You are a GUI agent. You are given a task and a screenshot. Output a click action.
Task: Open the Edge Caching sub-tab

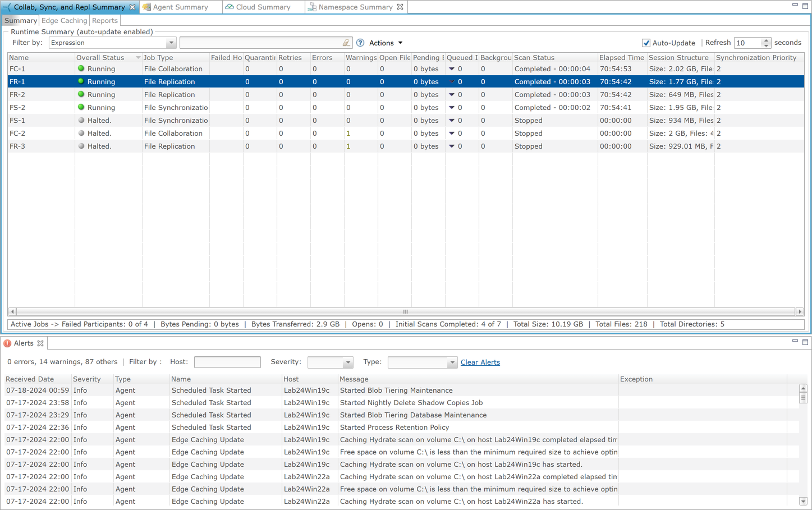tap(64, 21)
